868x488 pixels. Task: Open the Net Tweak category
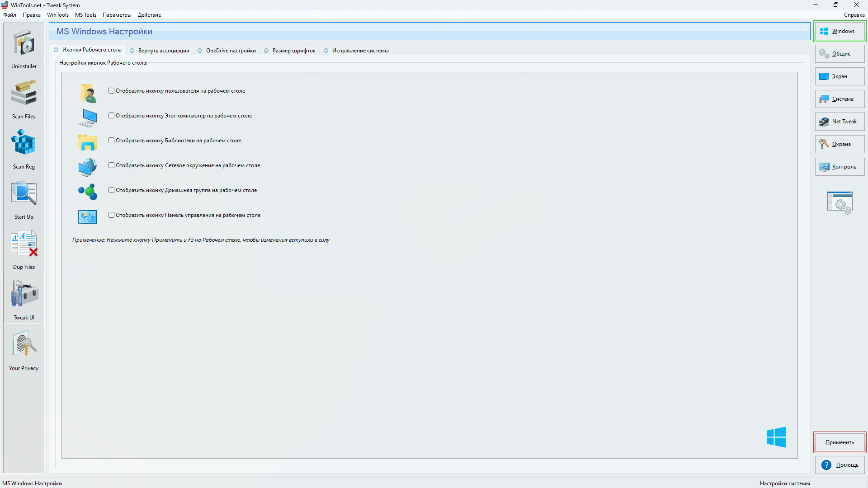[x=840, y=122]
